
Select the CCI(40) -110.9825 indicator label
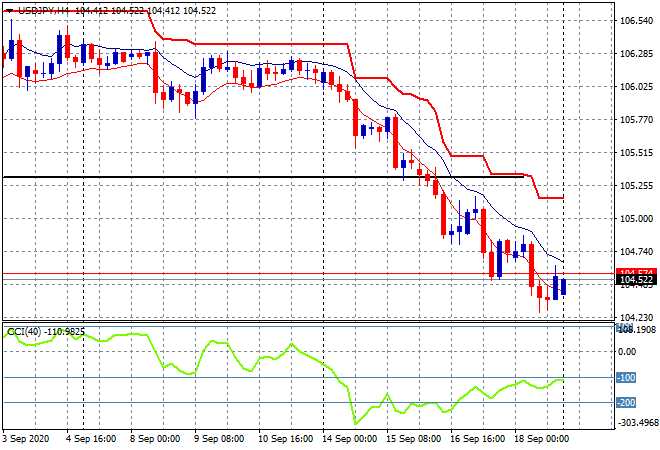point(46,332)
